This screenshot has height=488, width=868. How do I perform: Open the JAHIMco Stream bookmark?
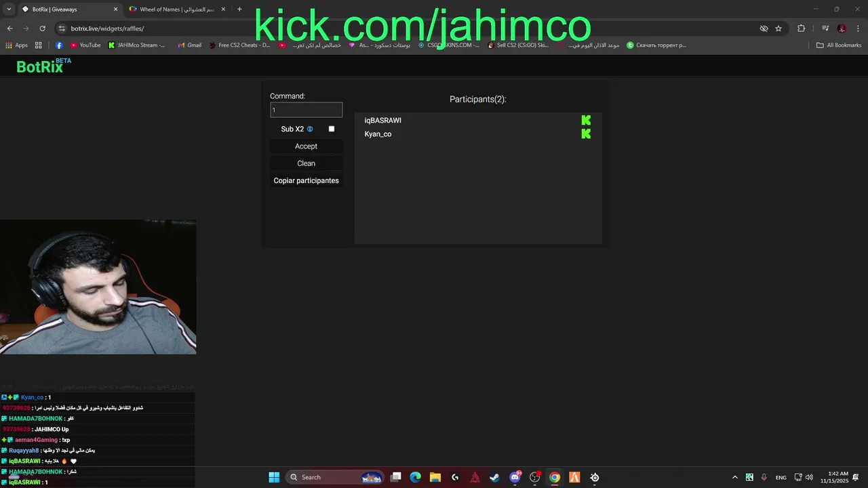pyautogui.click(x=136, y=45)
